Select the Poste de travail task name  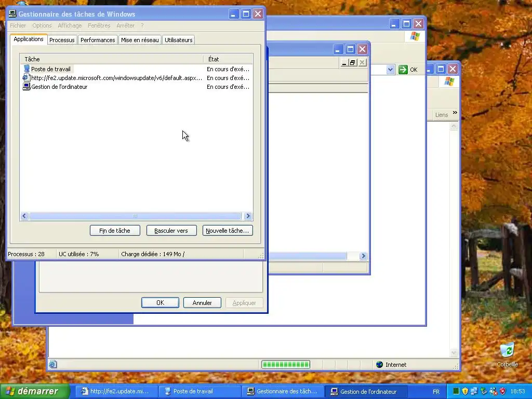pos(51,69)
